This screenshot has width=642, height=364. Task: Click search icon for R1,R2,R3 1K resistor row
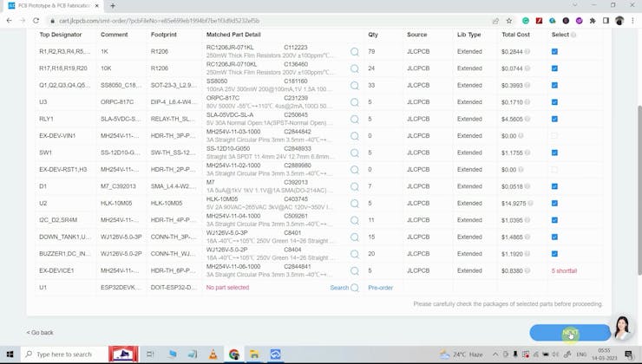[x=354, y=52]
